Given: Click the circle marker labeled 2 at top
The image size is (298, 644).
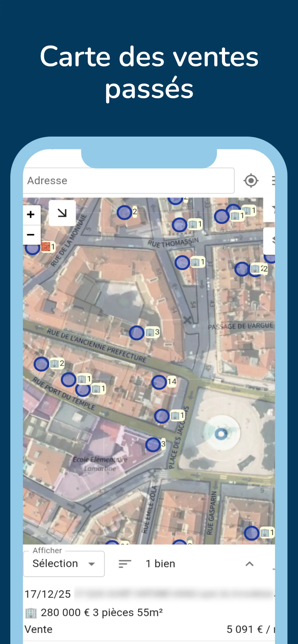Looking at the screenshot, I should point(127,213).
